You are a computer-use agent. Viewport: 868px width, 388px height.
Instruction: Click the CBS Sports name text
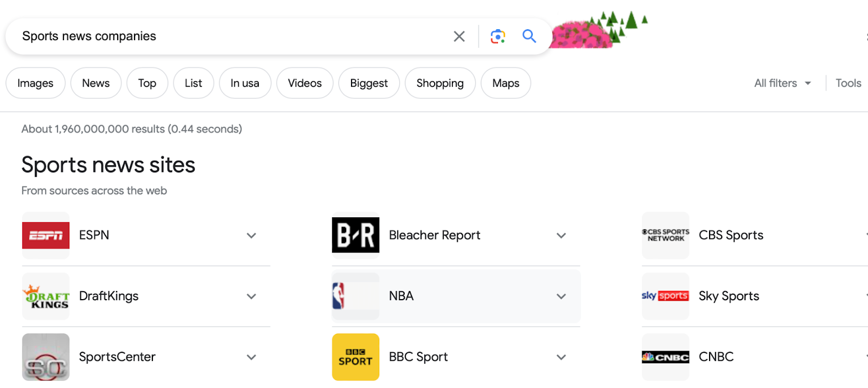[731, 235]
